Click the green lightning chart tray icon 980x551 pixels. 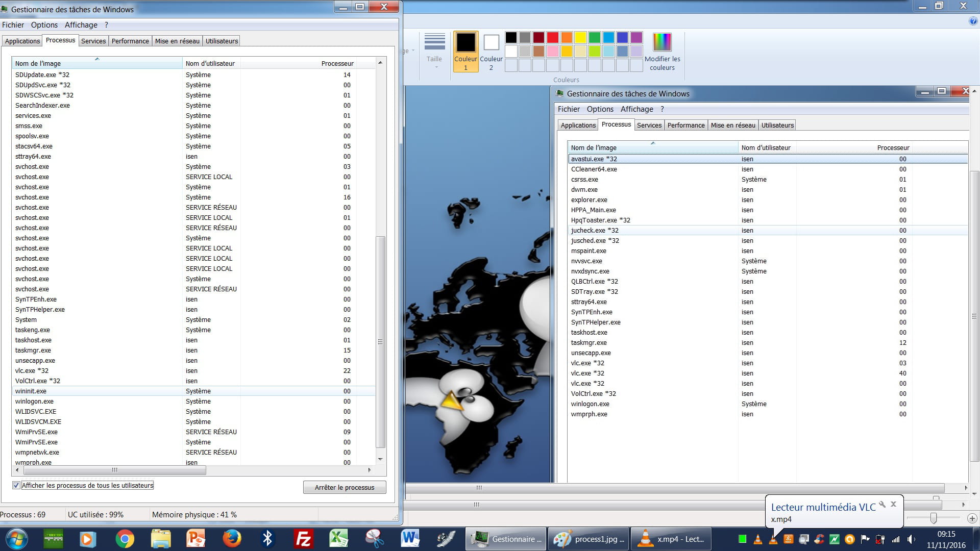point(835,539)
